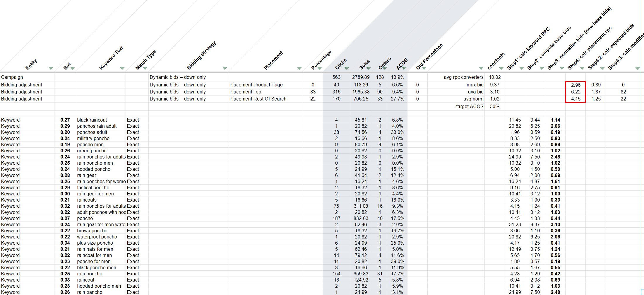Select the normalized bid 3.10 in bold
644x295 pixels.
pos(555,224)
